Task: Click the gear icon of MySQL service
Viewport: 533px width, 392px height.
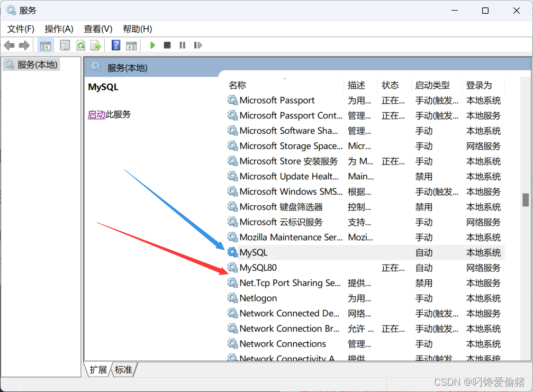Action: [232, 252]
